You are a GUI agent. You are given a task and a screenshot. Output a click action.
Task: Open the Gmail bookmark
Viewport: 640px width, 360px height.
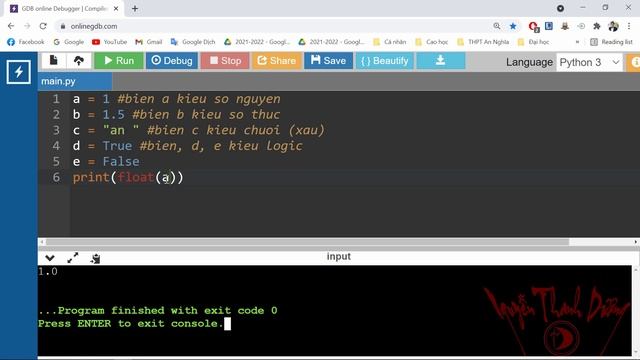tap(149, 42)
